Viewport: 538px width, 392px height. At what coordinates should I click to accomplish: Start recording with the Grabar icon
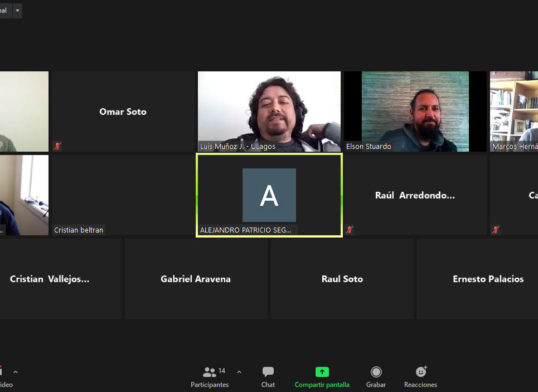pyautogui.click(x=376, y=372)
